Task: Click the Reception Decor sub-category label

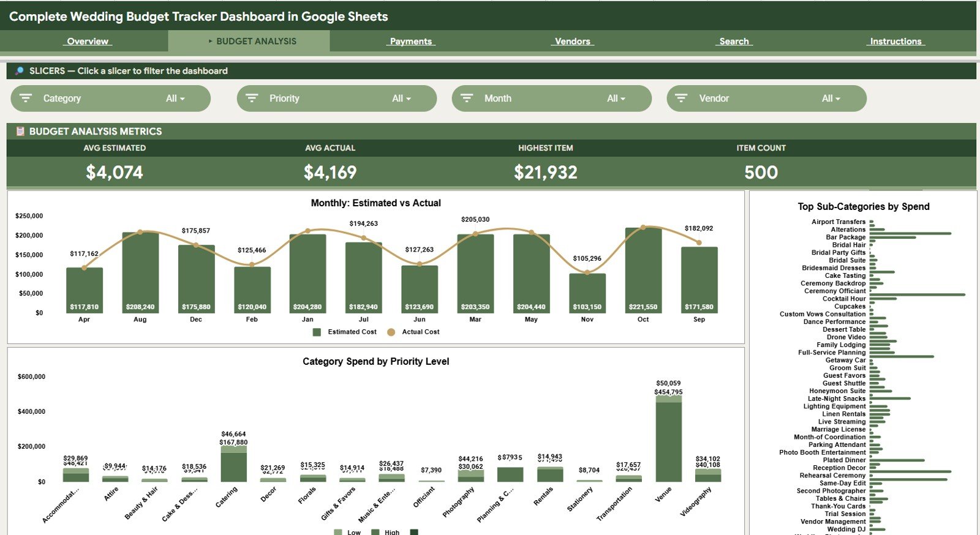Action: tap(839, 468)
